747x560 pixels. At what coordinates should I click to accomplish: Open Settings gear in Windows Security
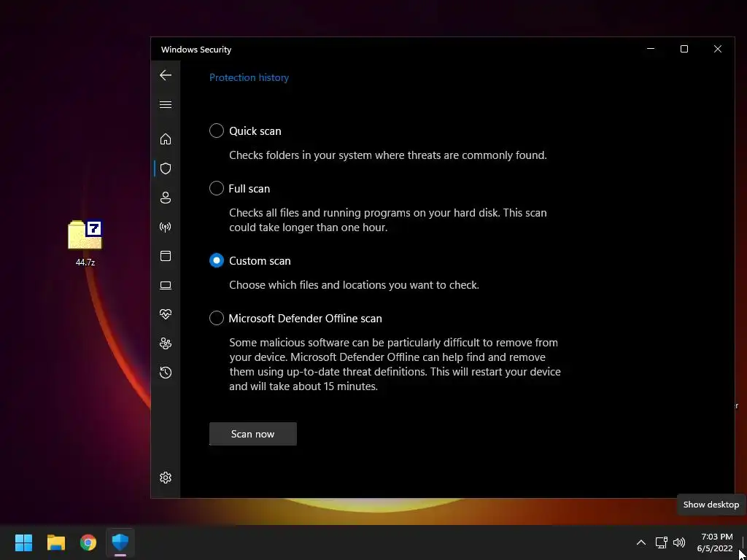[166, 478]
